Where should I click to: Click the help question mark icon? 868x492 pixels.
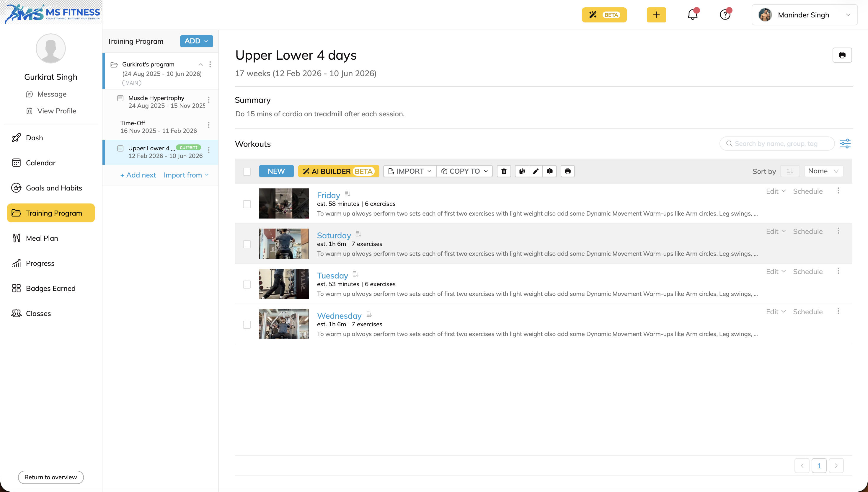point(725,15)
